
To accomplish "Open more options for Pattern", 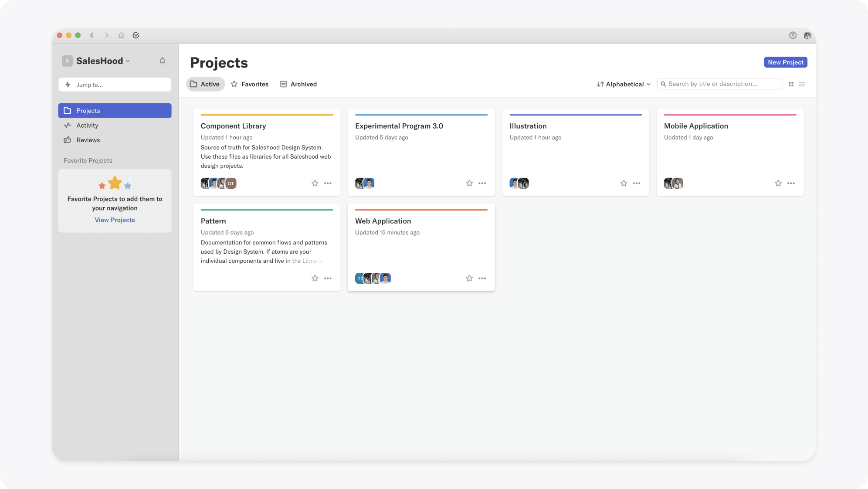I will (328, 278).
